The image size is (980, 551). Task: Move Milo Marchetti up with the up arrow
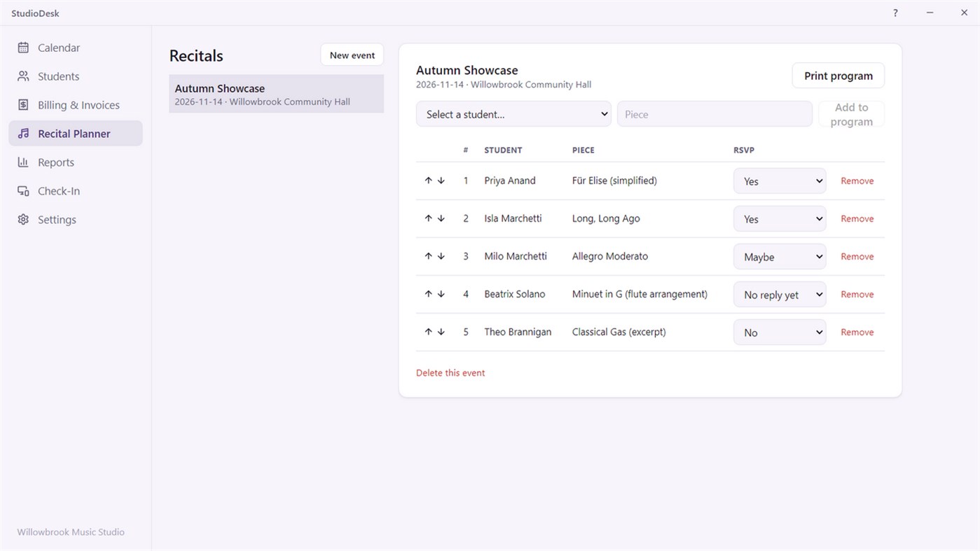coord(428,256)
